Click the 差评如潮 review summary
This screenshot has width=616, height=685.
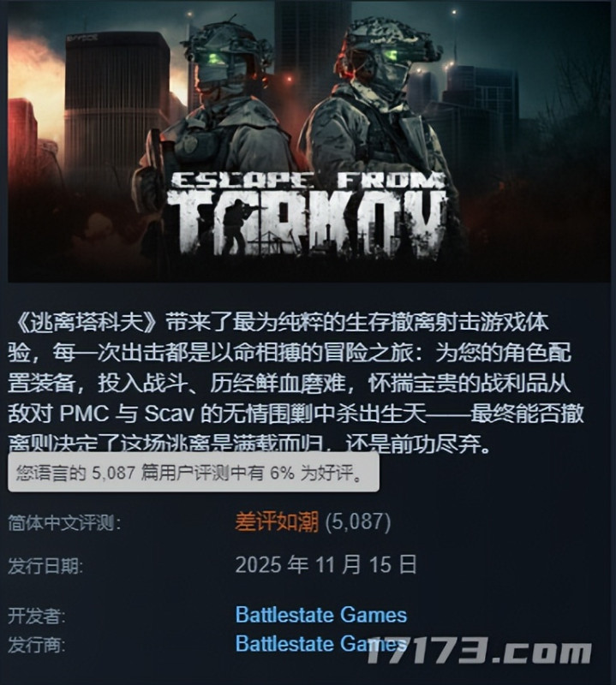[277, 521]
